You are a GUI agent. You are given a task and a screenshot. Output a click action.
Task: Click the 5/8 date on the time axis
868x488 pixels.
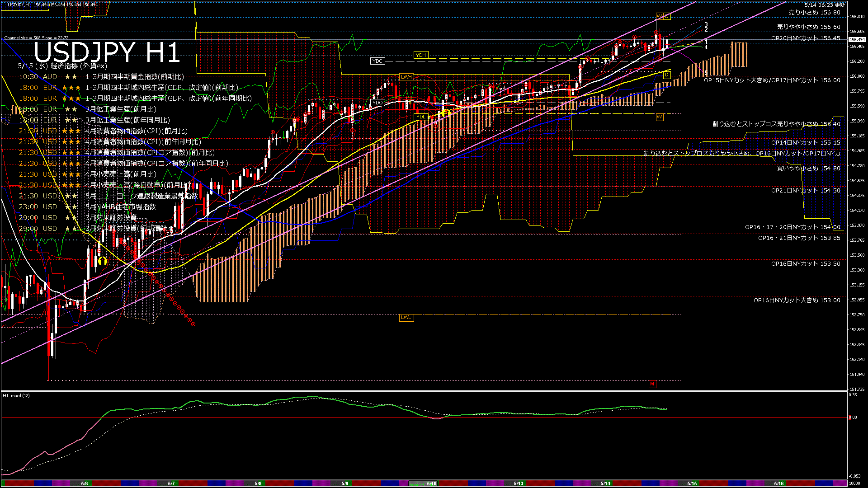(258, 483)
